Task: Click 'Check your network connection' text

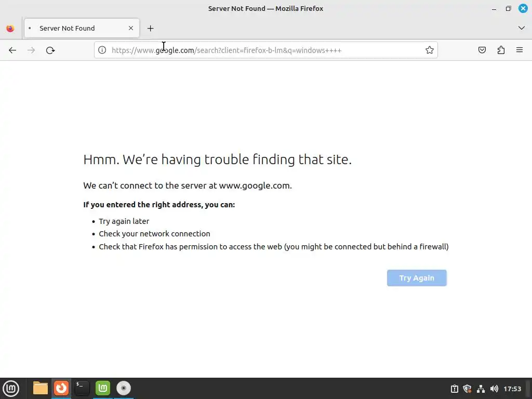Action: 154,234
